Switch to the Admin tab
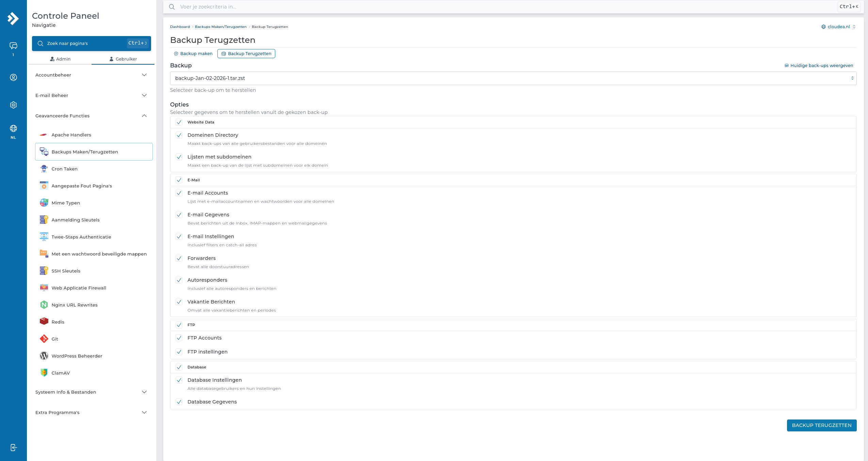The width and height of the screenshot is (868, 461). point(60,59)
